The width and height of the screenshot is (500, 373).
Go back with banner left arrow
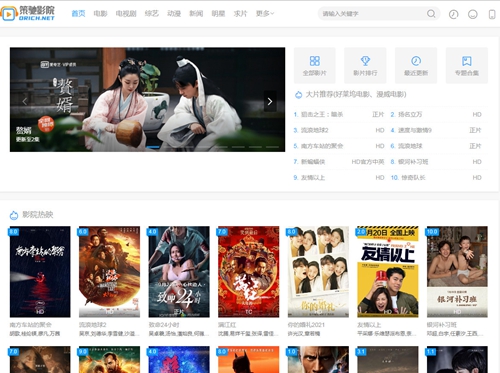point(25,101)
